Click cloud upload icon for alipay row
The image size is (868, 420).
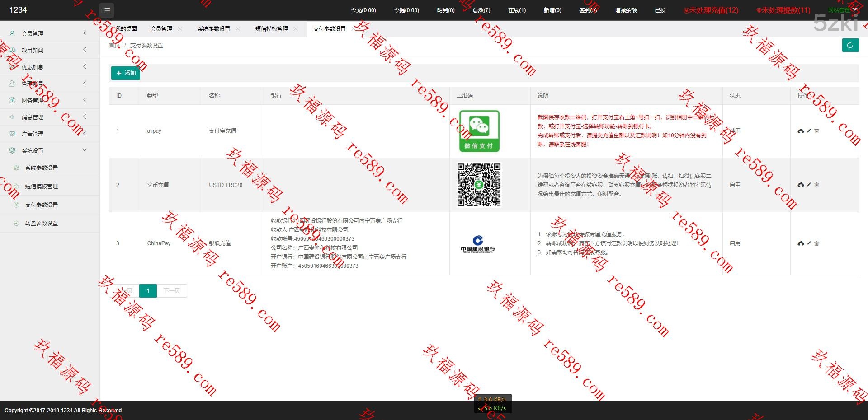click(x=801, y=131)
